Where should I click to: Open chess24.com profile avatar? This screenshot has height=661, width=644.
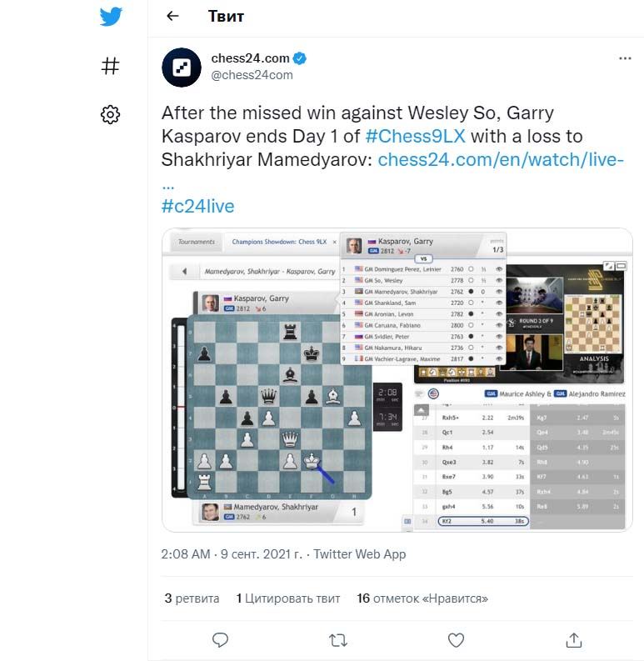(x=182, y=68)
